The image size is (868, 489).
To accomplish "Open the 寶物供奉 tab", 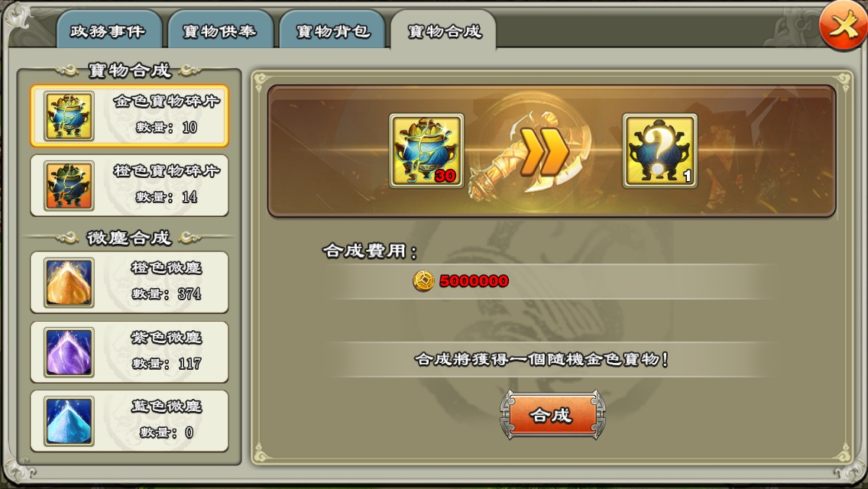I will point(220,31).
